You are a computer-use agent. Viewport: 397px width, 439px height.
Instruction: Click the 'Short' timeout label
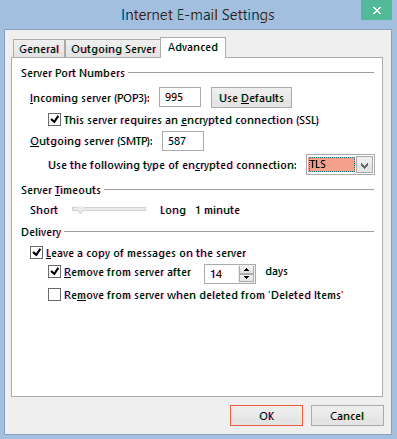pyautogui.click(x=44, y=210)
